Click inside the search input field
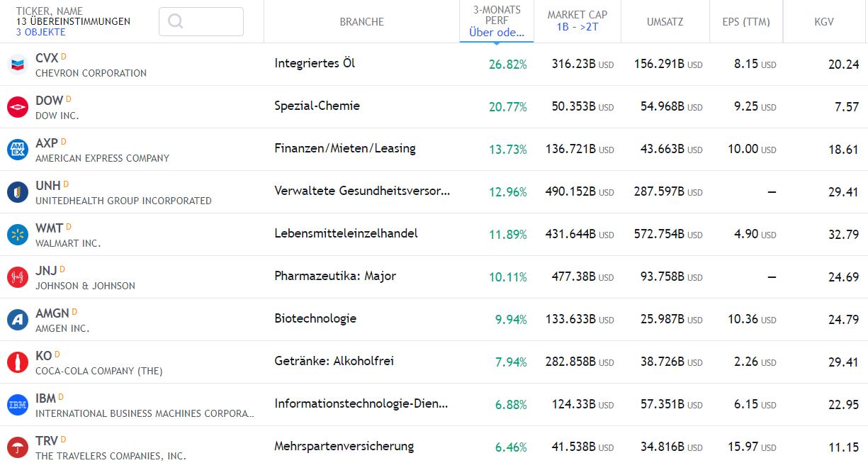 click(209, 21)
